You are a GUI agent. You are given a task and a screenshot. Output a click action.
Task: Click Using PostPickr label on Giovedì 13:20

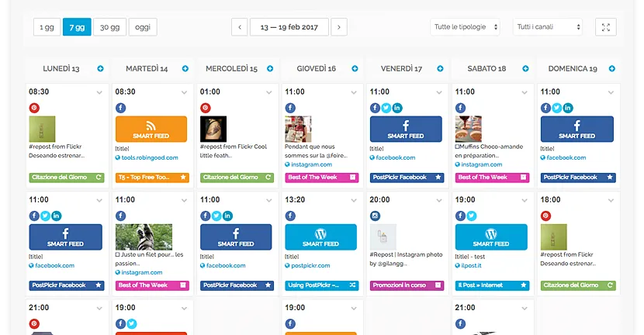click(321, 285)
